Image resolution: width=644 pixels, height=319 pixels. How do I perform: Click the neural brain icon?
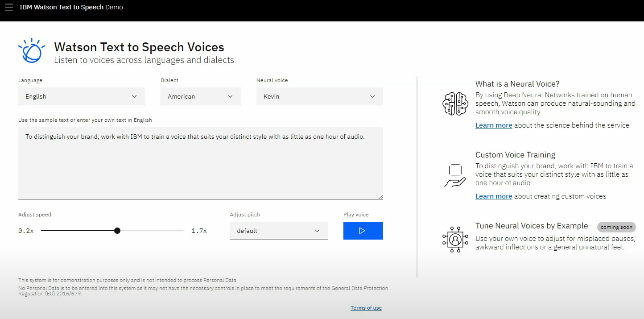(455, 104)
